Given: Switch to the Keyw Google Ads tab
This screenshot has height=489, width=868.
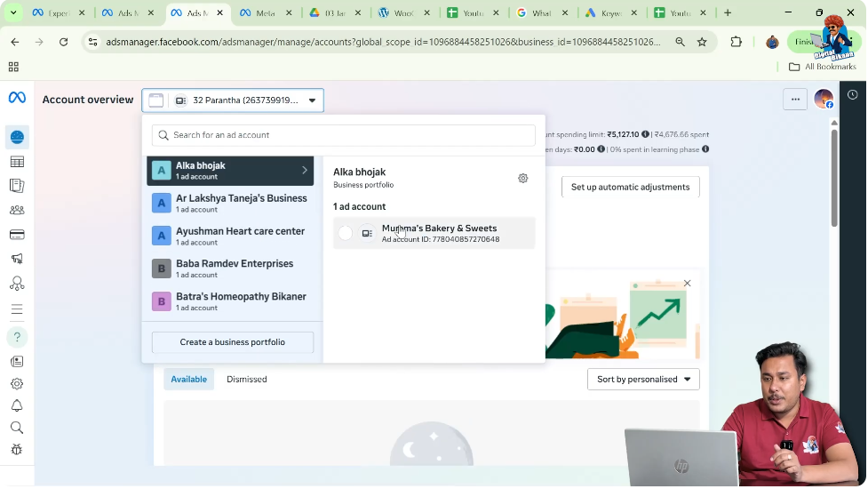Looking at the screenshot, I should tap(610, 12).
